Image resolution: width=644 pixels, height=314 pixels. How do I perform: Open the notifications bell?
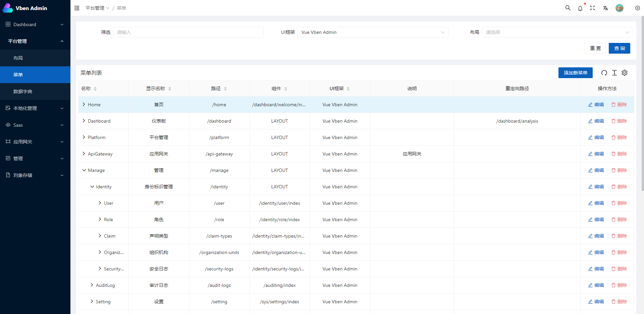point(580,8)
